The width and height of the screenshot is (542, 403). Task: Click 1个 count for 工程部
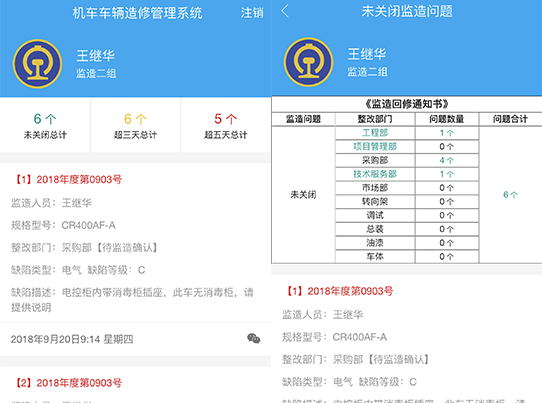tap(447, 133)
